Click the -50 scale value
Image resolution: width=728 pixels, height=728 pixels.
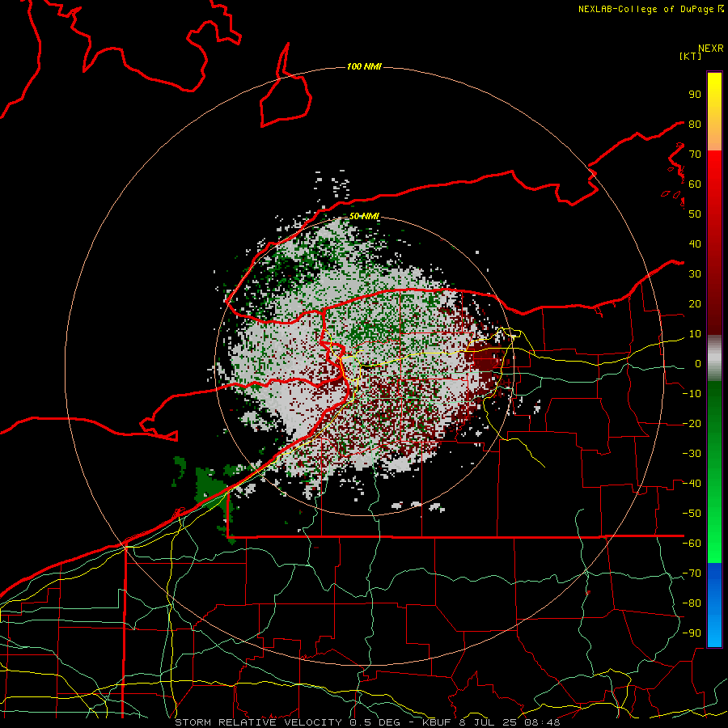(692, 514)
